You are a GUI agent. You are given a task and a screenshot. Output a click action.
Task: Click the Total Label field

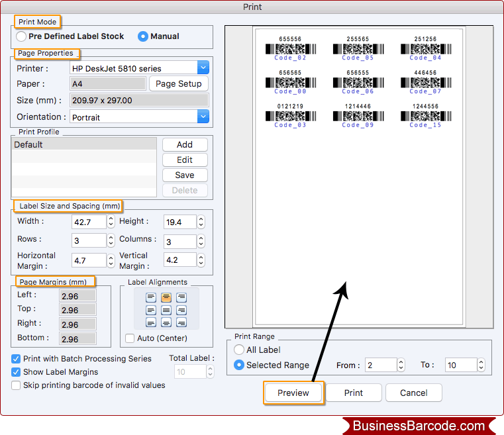click(190, 371)
